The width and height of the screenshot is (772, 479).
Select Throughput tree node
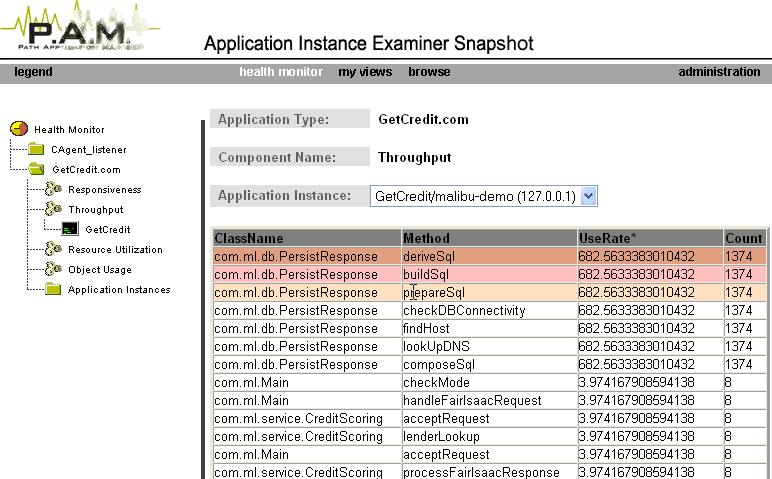click(x=96, y=210)
